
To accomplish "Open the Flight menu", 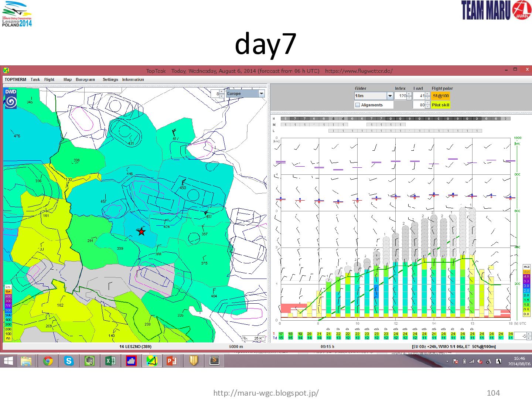I will click(49, 79).
